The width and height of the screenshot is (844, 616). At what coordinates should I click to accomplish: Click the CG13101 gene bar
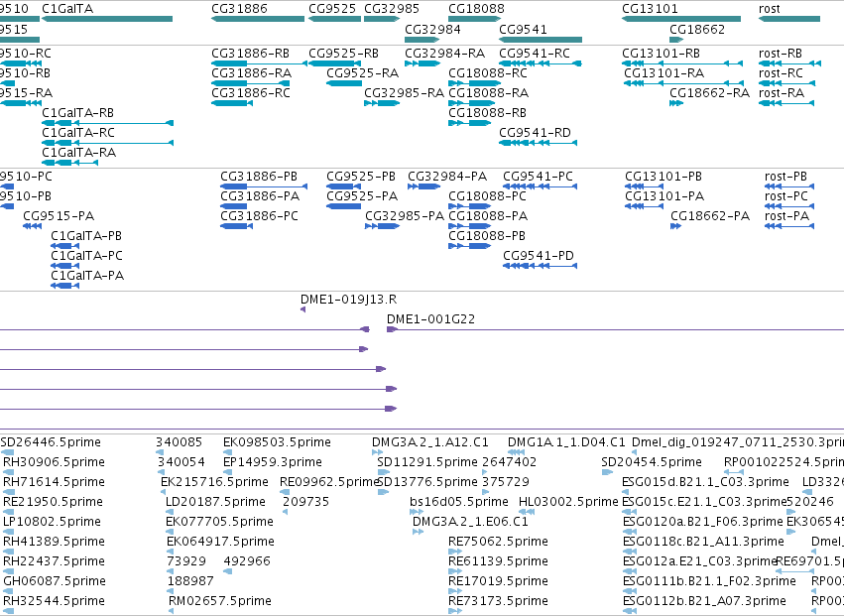click(x=681, y=19)
